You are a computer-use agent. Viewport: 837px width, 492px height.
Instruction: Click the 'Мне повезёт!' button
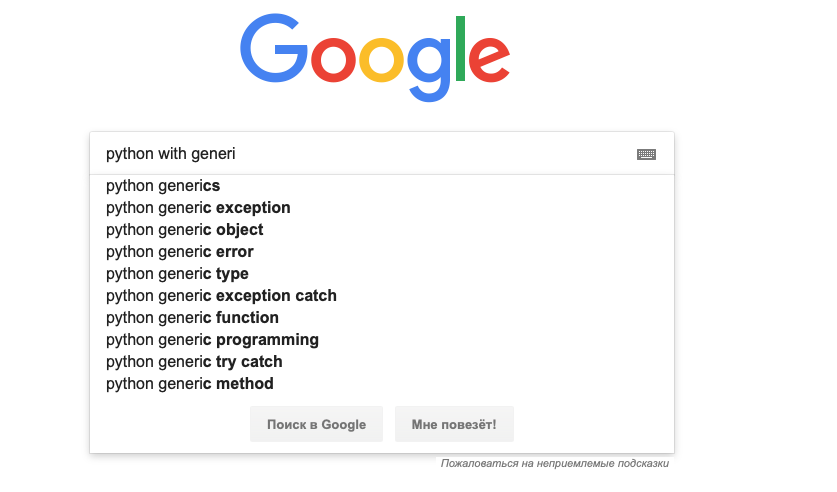(x=454, y=424)
